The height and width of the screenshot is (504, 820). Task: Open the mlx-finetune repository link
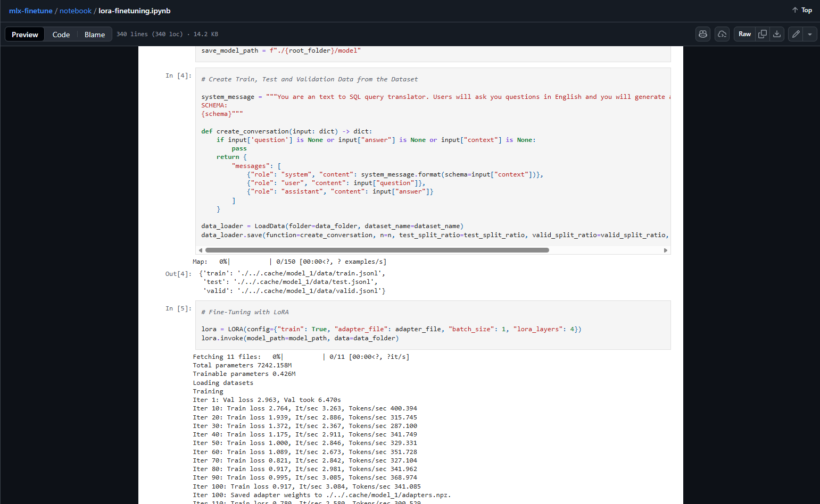point(31,11)
